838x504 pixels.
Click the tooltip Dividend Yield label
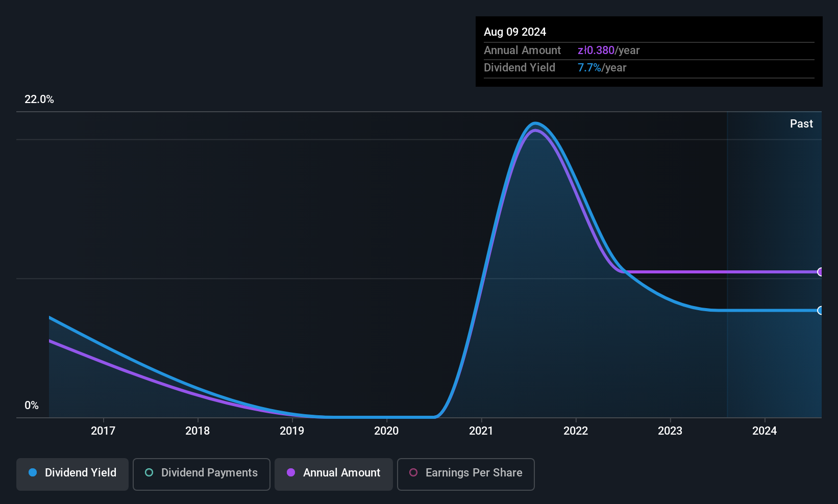coord(520,68)
